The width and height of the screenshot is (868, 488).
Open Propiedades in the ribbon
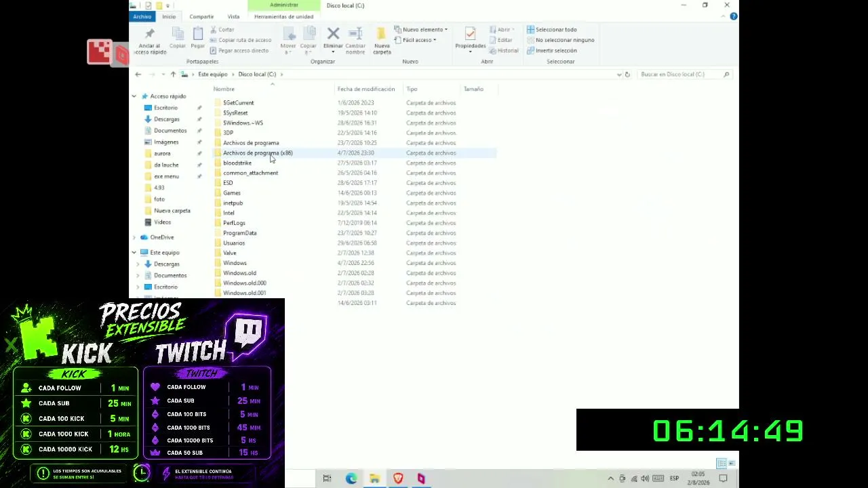(470, 41)
